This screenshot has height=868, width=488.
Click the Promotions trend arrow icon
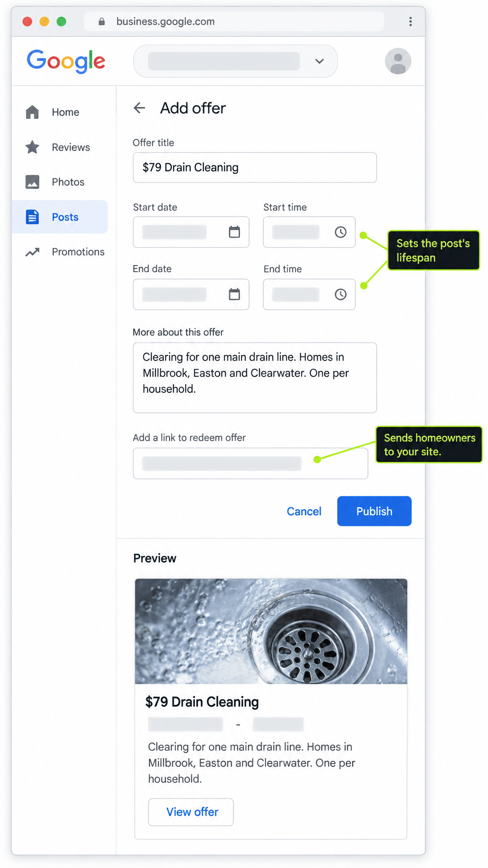(x=32, y=252)
